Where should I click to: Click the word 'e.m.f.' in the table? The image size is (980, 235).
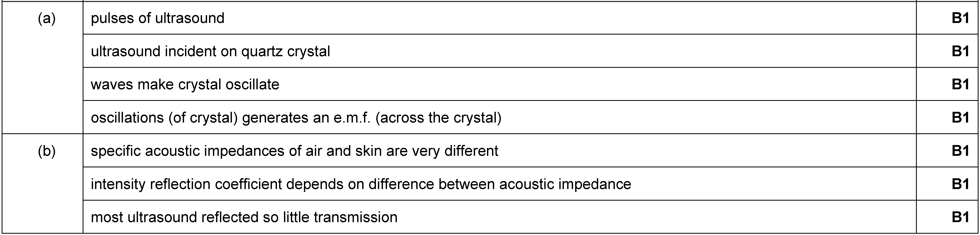click(x=352, y=118)
